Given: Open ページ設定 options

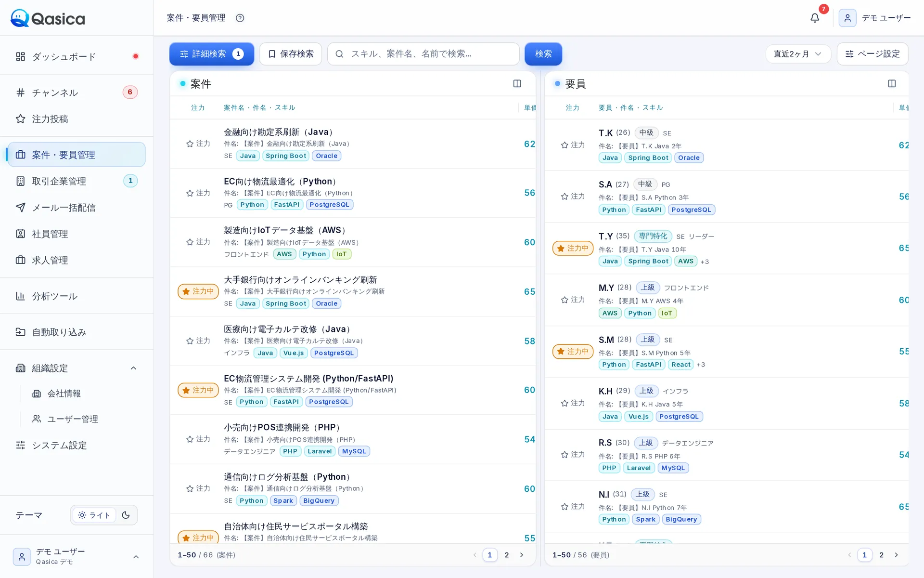Looking at the screenshot, I should point(873,54).
